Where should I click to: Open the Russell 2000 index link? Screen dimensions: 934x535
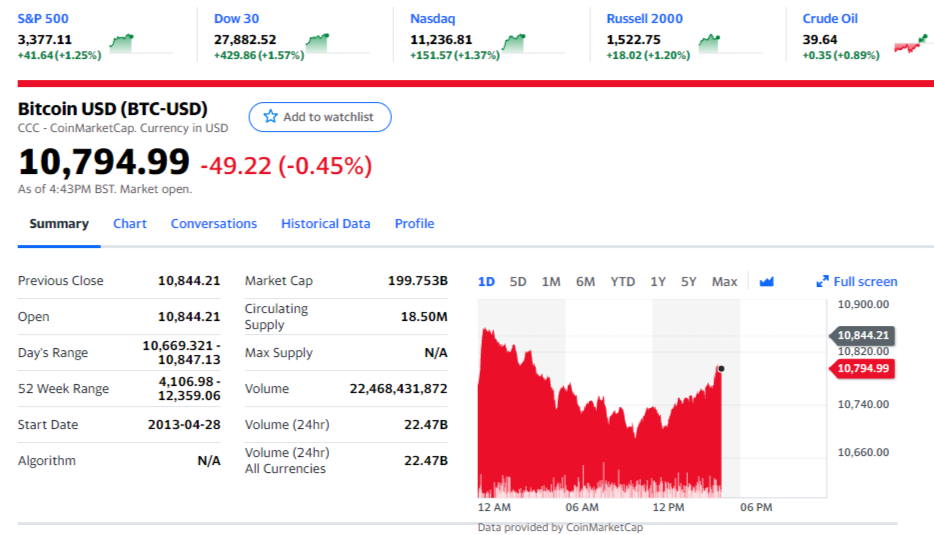click(645, 18)
